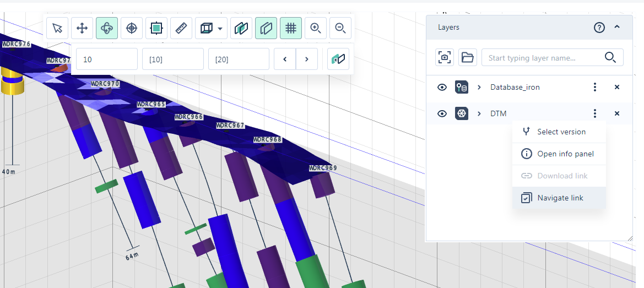Hide the Database_iron layer
The width and height of the screenshot is (644, 288).
click(442, 87)
